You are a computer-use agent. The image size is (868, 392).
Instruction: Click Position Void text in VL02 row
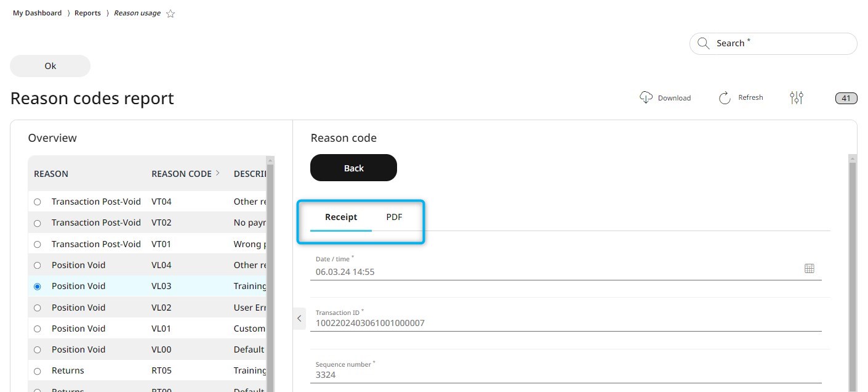[x=78, y=308]
